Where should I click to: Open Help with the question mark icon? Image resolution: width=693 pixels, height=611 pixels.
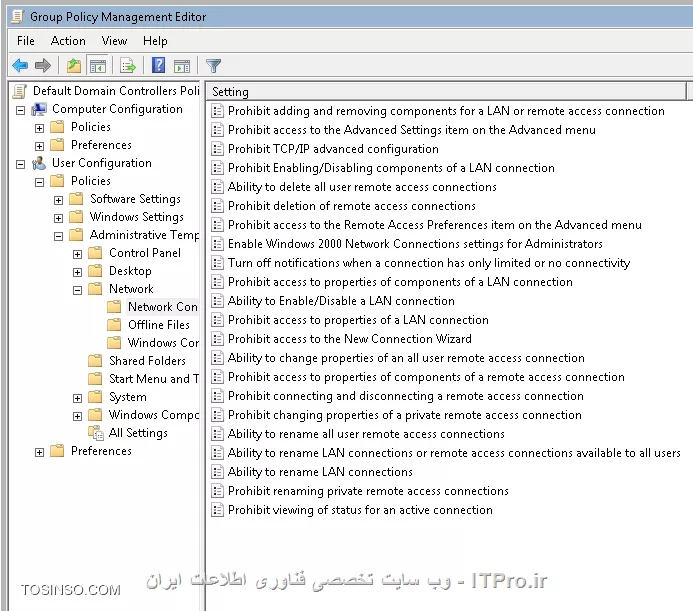158,65
